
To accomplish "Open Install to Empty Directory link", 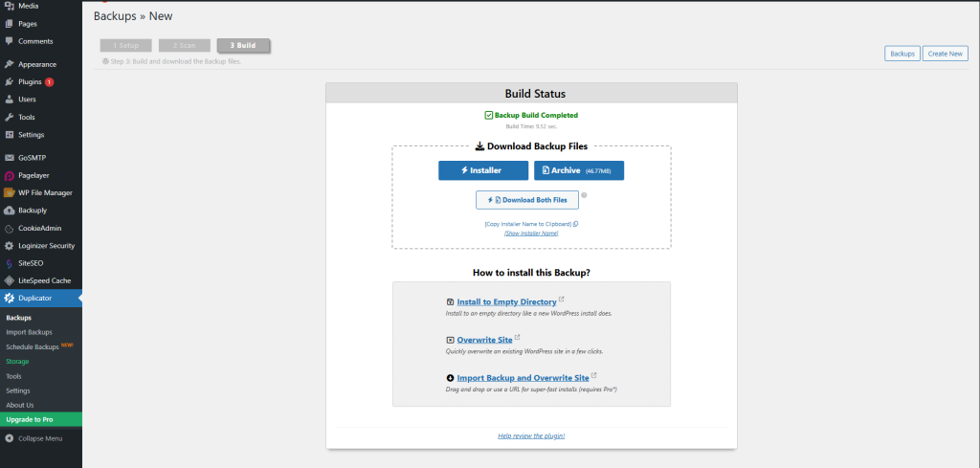I will coord(507,301).
